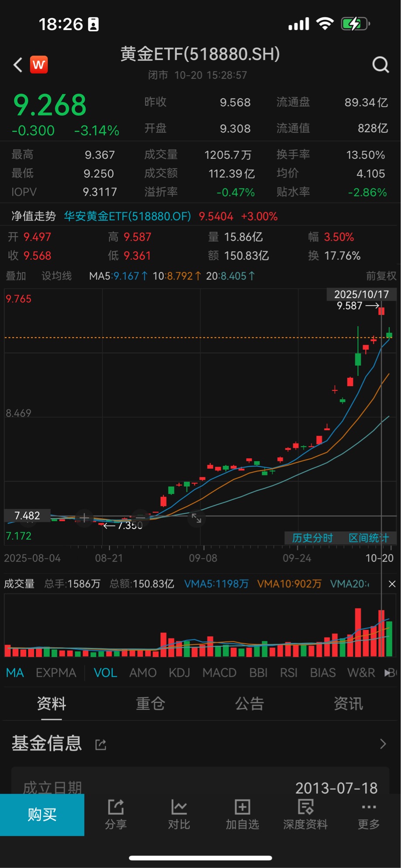This screenshot has height=868, width=401.
Task: Open 华安黄金ETF(518880.OF) fund link
Action: click(x=128, y=216)
